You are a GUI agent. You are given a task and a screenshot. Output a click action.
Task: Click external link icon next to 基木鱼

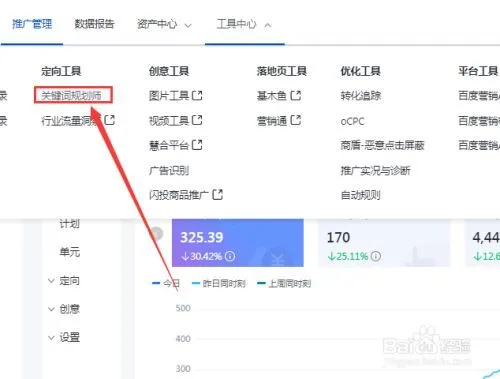(296, 96)
